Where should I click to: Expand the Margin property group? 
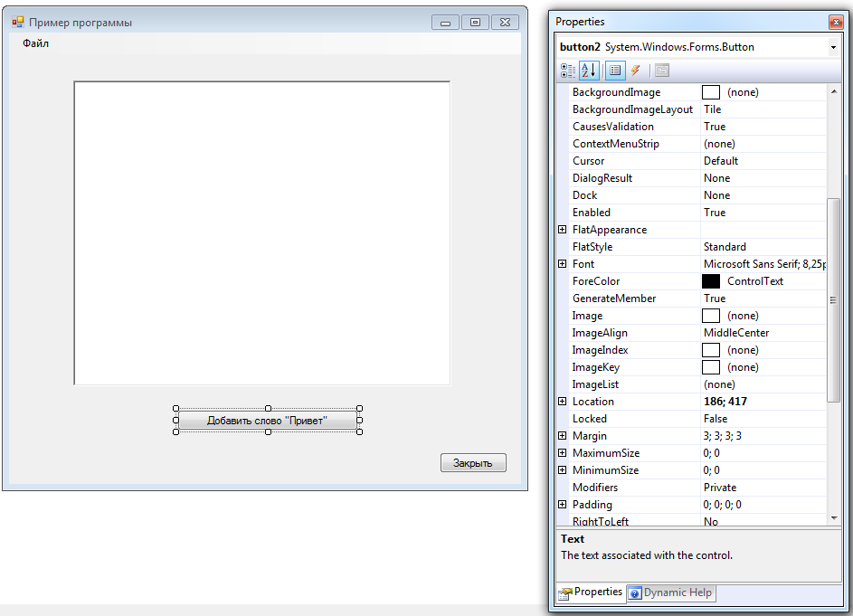(563, 436)
